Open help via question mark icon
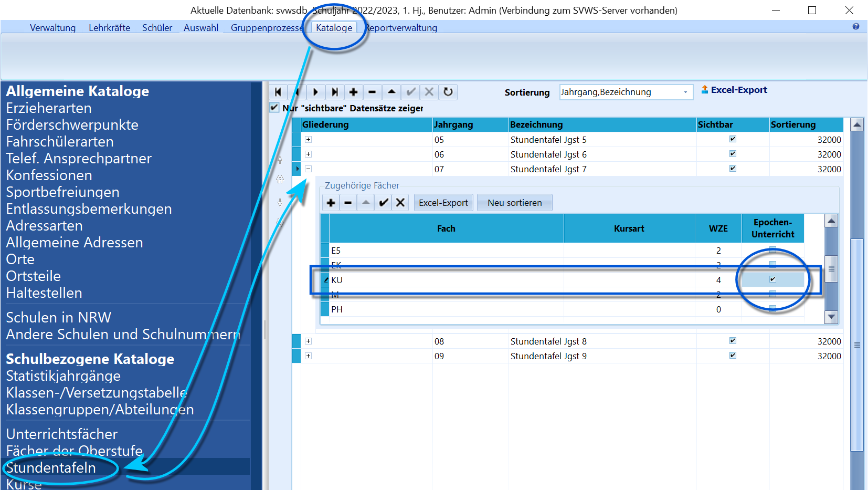Image resolution: width=868 pixels, height=490 pixels. click(856, 27)
